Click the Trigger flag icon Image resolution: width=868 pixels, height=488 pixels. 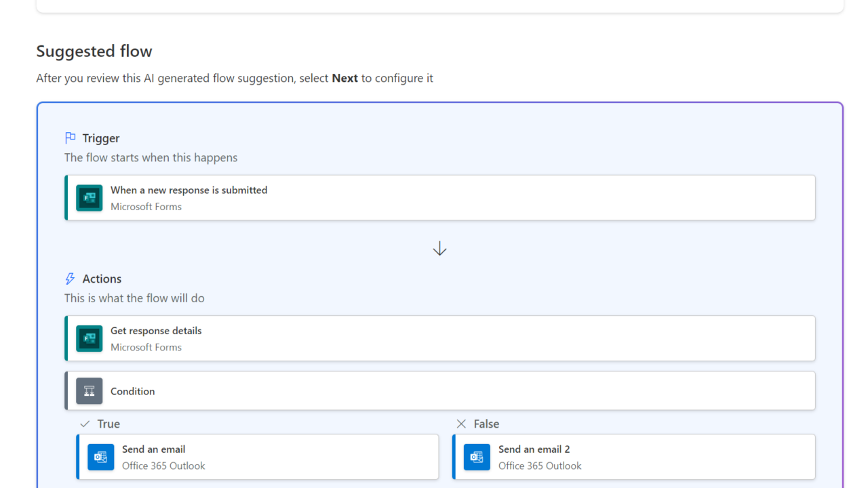71,138
